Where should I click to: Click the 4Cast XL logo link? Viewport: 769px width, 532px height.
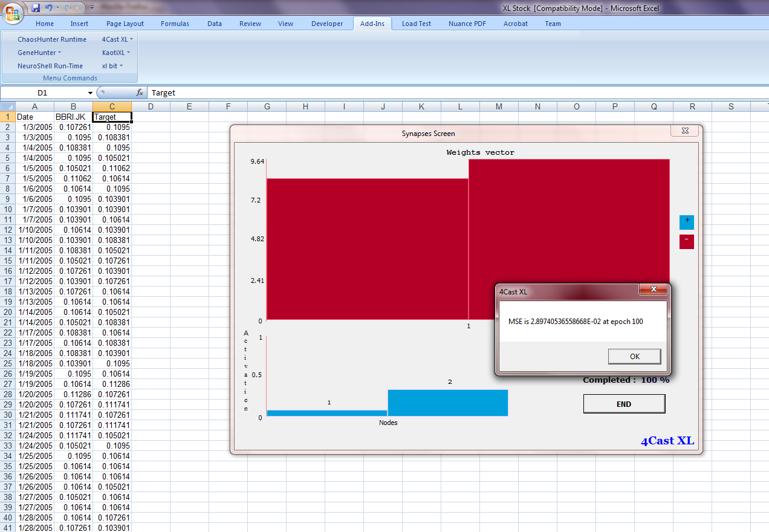coord(667,441)
